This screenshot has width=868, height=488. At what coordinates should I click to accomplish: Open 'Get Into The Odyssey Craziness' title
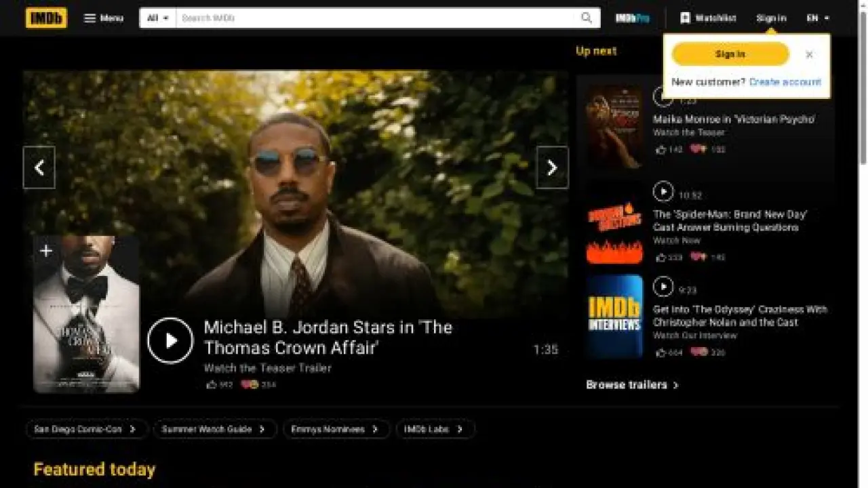(x=740, y=316)
